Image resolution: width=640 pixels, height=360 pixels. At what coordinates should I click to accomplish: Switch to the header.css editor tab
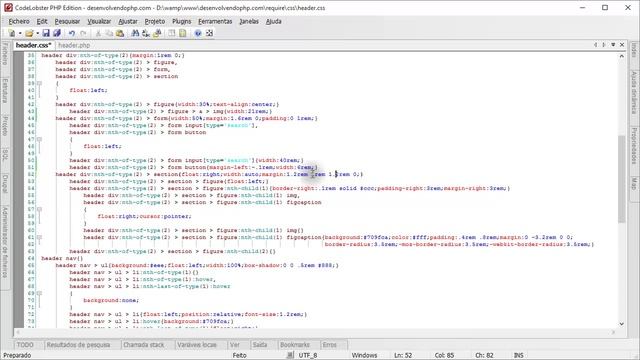point(33,45)
